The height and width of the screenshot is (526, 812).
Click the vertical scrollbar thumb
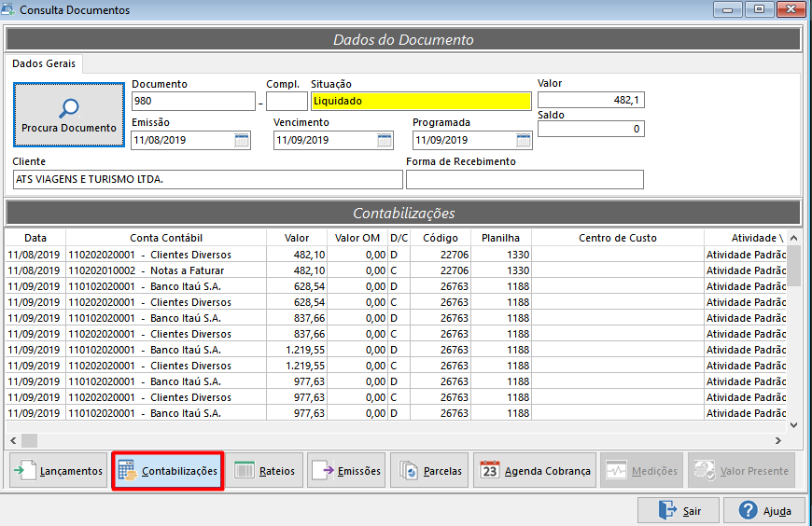[x=794, y=265]
